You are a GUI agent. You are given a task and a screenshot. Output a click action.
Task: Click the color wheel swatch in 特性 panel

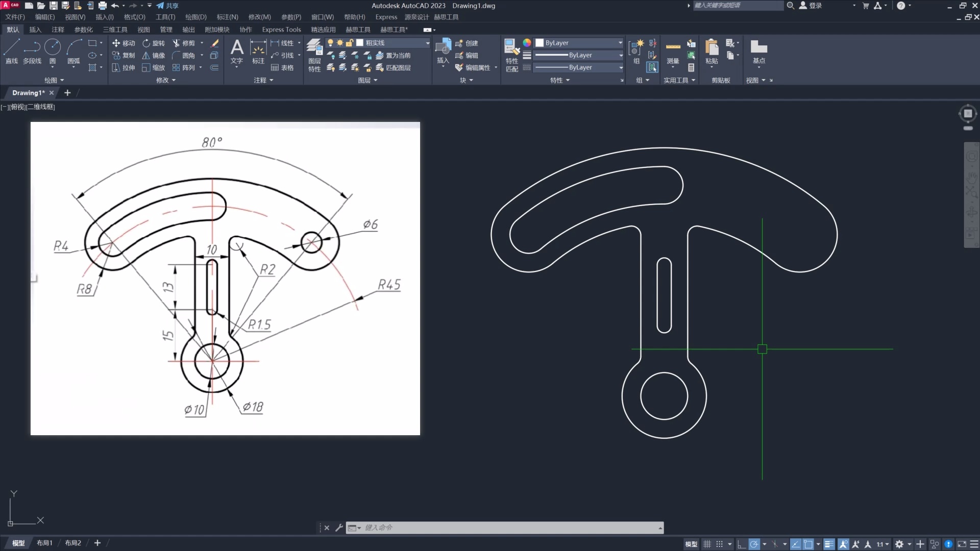tap(527, 43)
